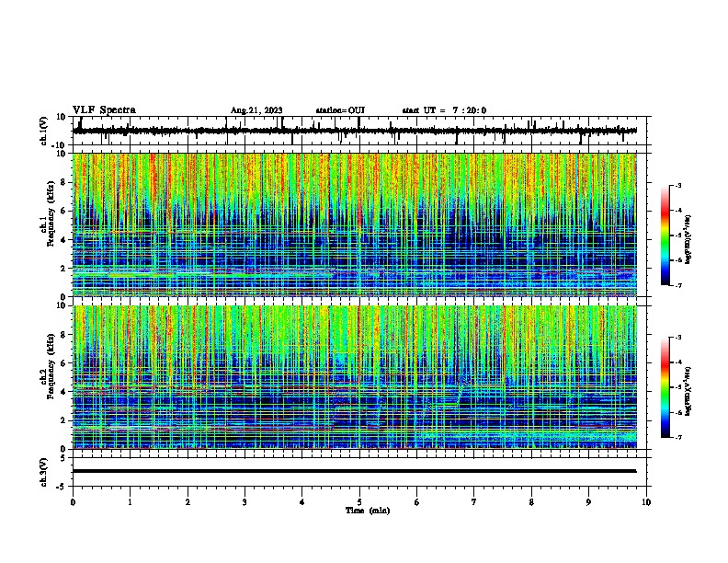
Task: Click time axis tick label "5" below plots
Action: (x=359, y=502)
